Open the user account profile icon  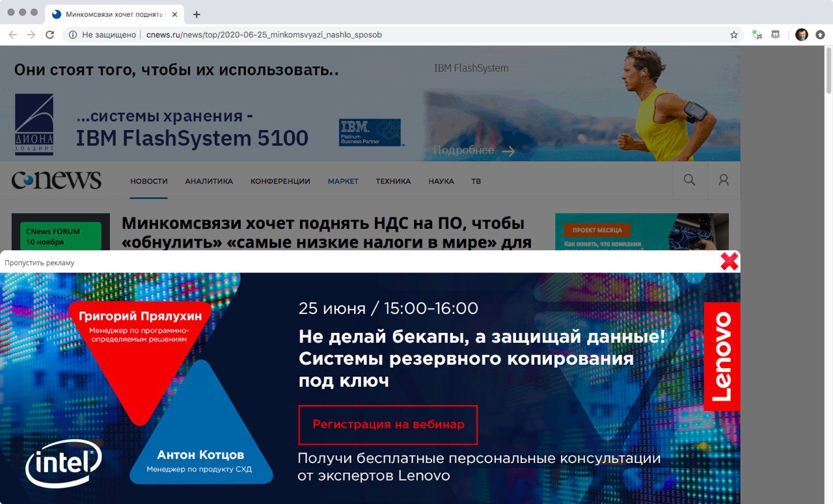[x=724, y=180]
